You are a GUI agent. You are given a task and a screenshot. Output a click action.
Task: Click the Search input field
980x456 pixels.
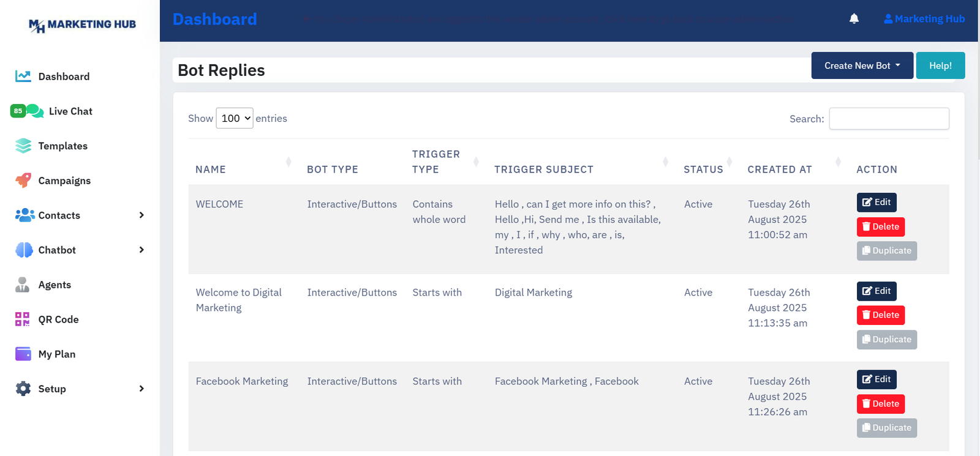click(889, 119)
